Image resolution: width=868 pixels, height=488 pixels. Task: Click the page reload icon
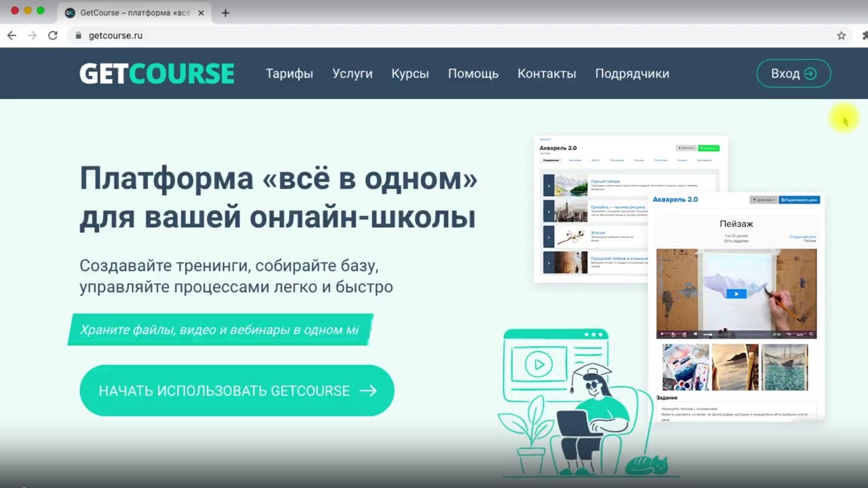point(53,35)
